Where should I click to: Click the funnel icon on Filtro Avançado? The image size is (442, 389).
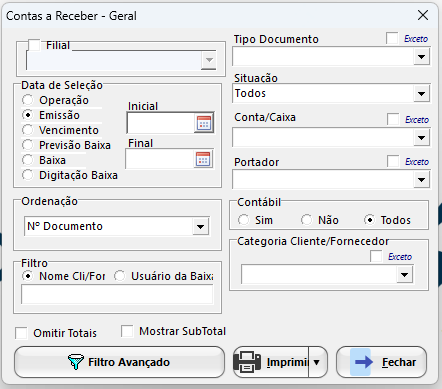click(76, 362)
